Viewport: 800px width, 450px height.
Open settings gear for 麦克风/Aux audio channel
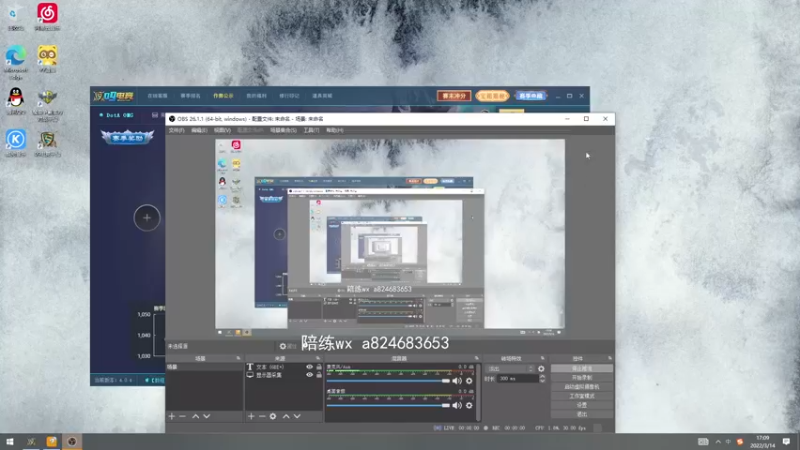click(469, 381)
